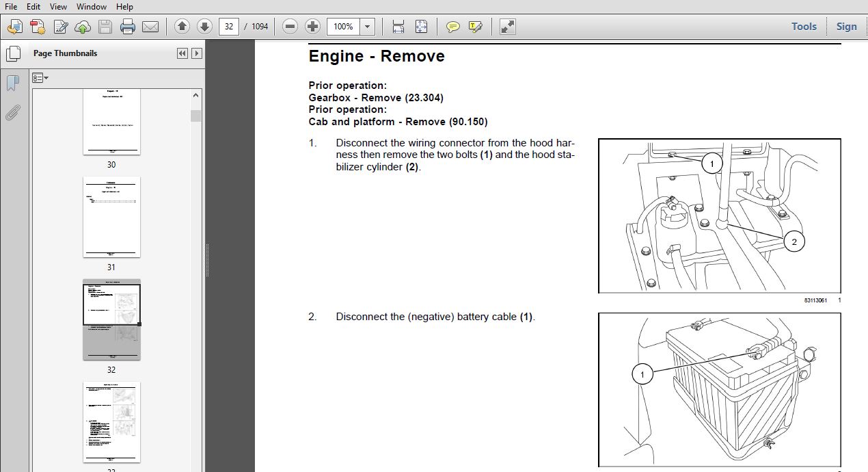The image size is (868, 472).
Task: Click "Cab and platform - Remove (90.150)" text
Action: pyautogui.click(x=398, y=122)
